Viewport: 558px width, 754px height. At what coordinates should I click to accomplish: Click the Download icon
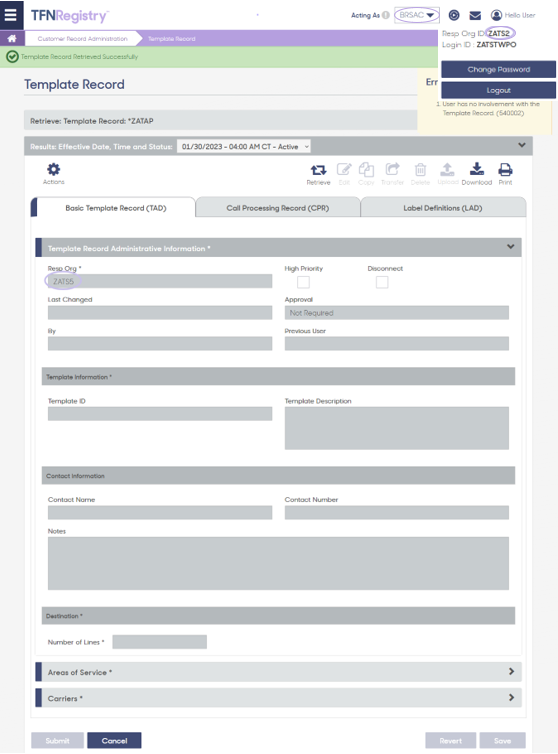pyautogui.click(x=477, y=169)
